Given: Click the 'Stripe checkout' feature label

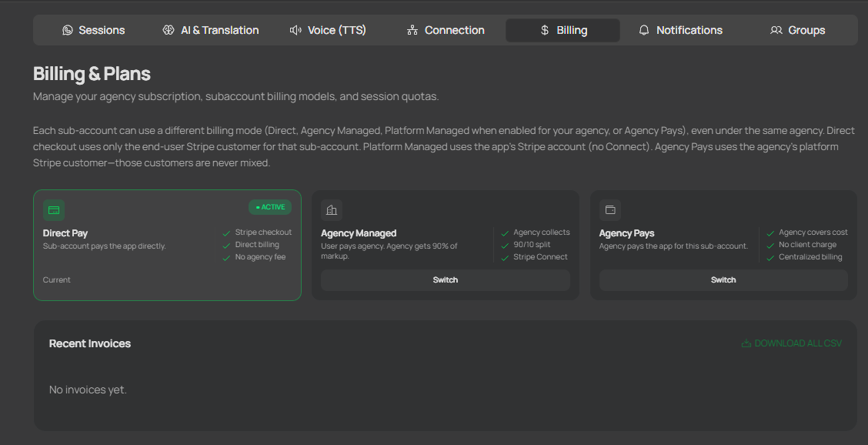Looking at the screenshot, I should pyautogui.click(x=263, y=233).
